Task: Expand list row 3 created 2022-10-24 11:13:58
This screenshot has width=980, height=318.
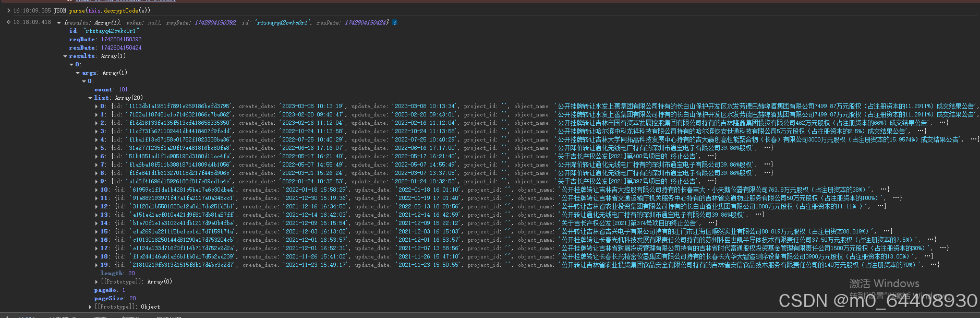Action: point(96,132)
